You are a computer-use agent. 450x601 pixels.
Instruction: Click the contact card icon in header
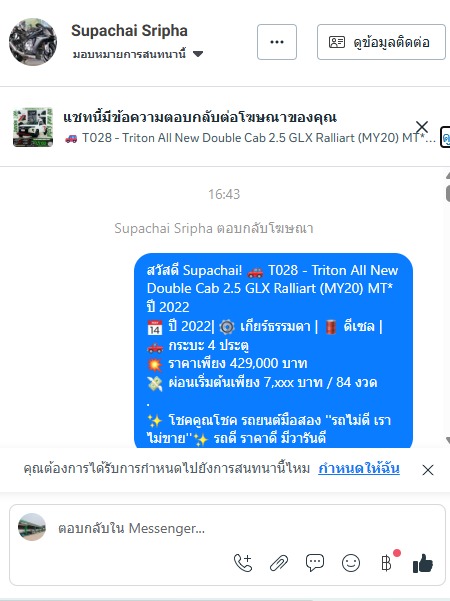(x=337, y=42)
